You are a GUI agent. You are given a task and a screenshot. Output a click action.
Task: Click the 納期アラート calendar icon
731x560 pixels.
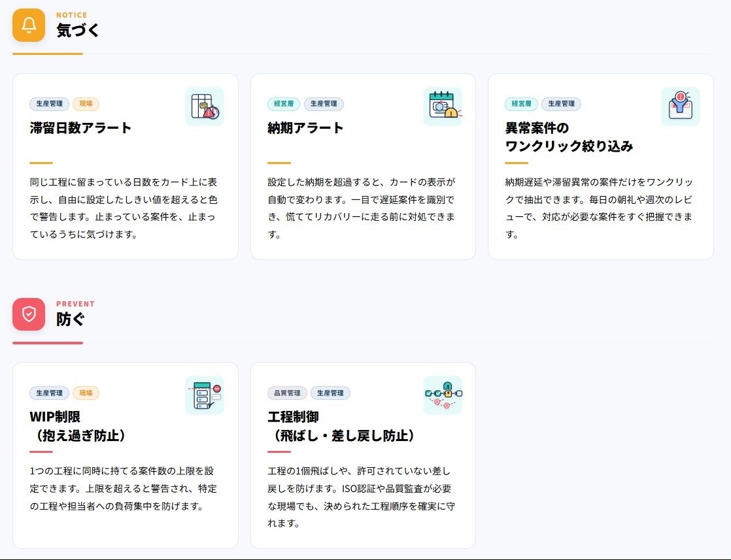point(443,107)
